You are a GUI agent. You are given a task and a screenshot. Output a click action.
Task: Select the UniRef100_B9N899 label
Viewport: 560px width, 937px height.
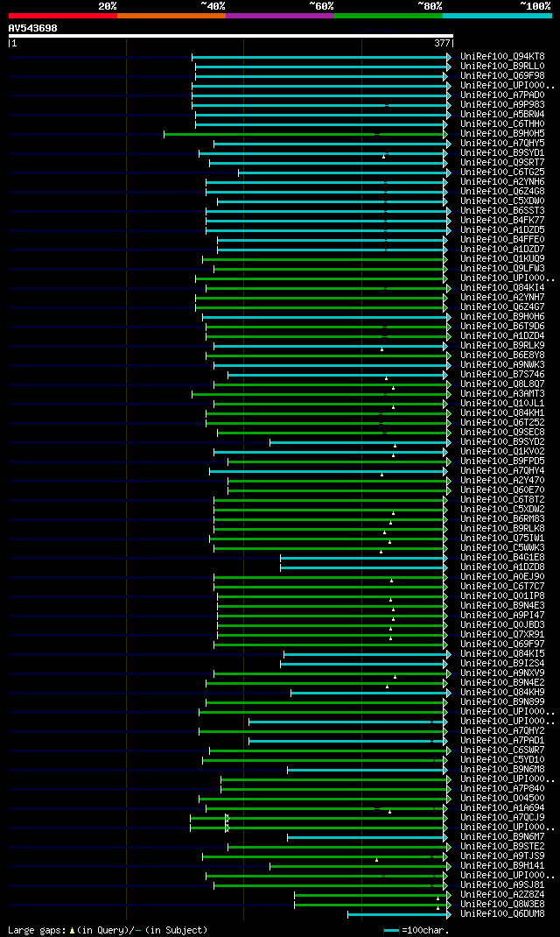coord(502,701)
